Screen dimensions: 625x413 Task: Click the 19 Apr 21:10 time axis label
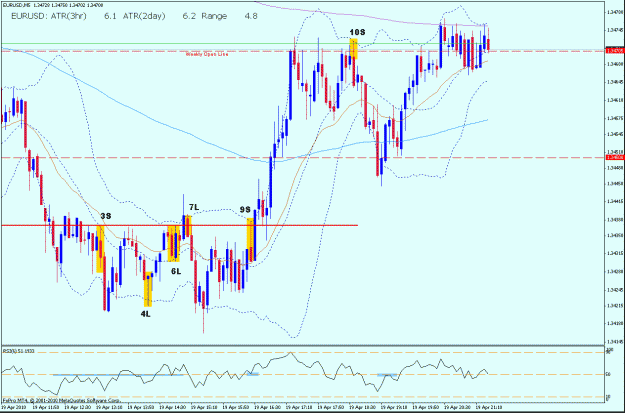tap(490, 408)
